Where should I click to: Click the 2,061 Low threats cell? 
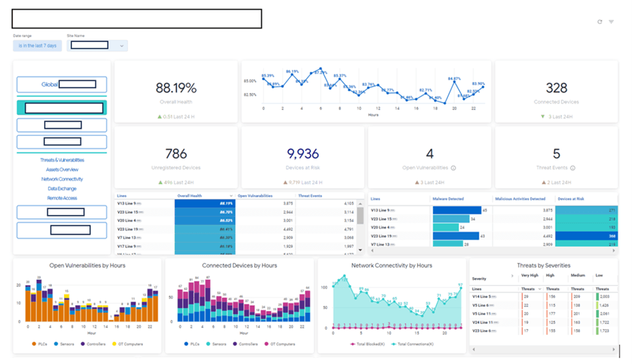603,313
